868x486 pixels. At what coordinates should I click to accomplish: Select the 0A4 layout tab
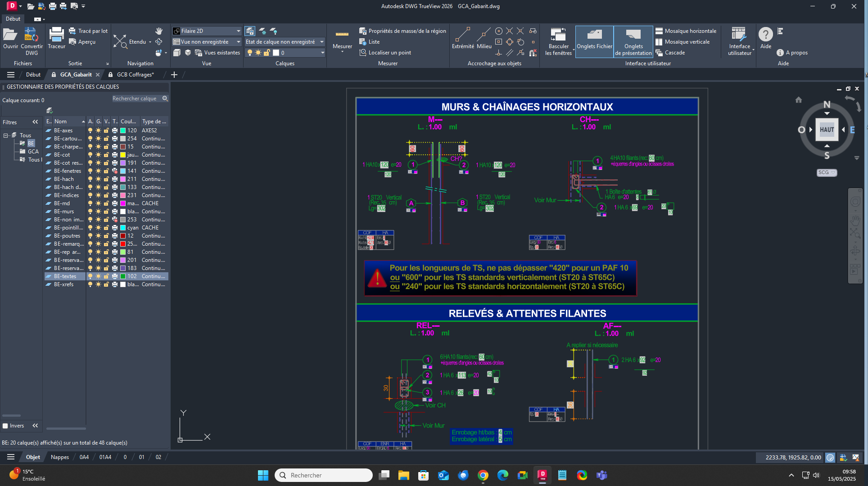tap(84, 457)
